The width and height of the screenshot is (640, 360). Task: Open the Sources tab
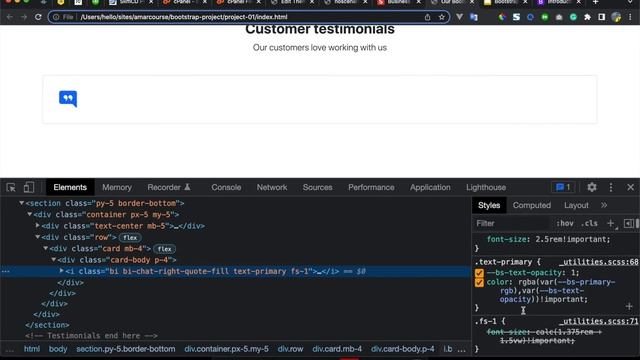click(x=317, y=187)
